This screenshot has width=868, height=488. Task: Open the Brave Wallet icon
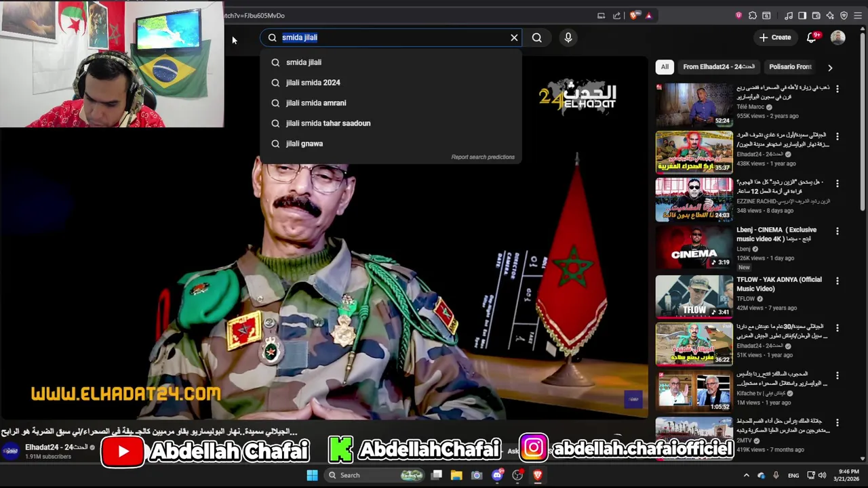coord(816,16)
